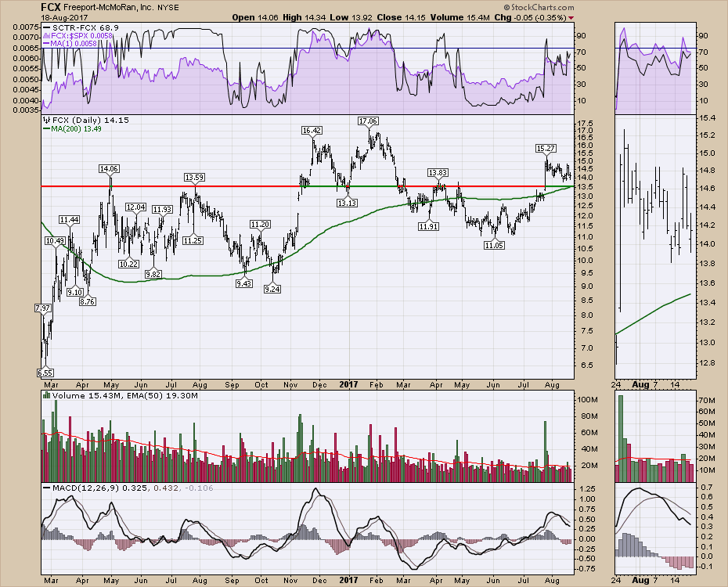The height and width of the screenshot is (587, 728).
Task: Click the StockCharts.com watermark link
Action: 539,7
